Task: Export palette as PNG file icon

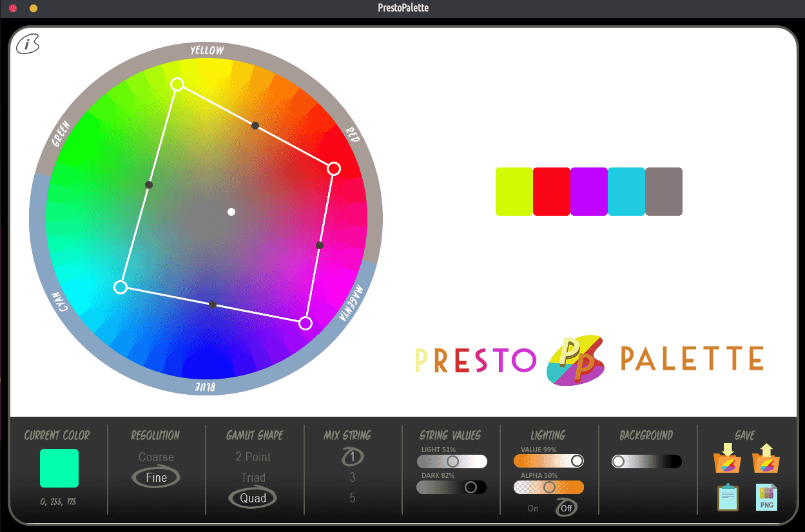Action: pyautogui.click(x=766, y=498)
